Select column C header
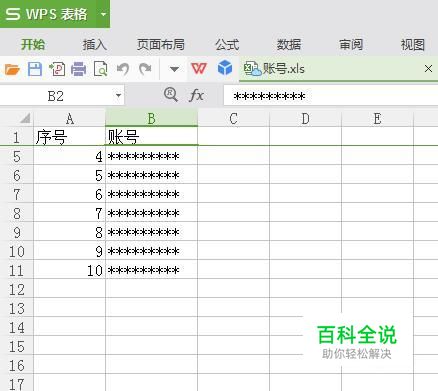 [x=233, y=118]
